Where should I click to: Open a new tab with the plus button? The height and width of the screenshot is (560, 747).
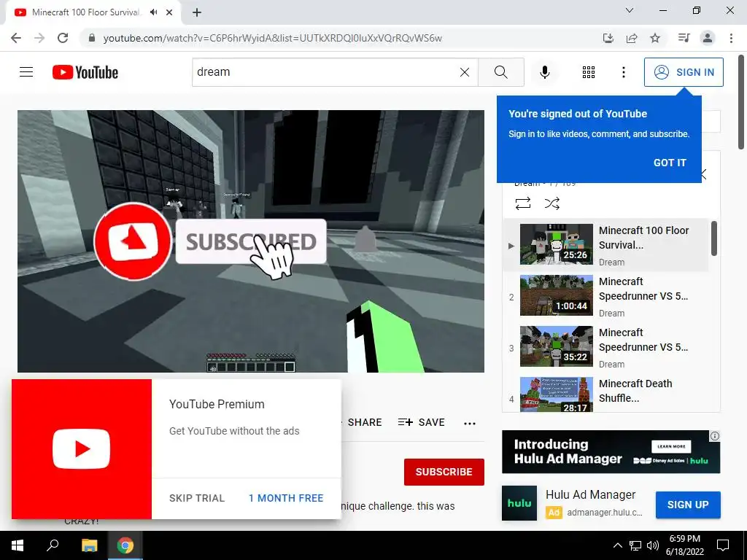pos(197,12)
